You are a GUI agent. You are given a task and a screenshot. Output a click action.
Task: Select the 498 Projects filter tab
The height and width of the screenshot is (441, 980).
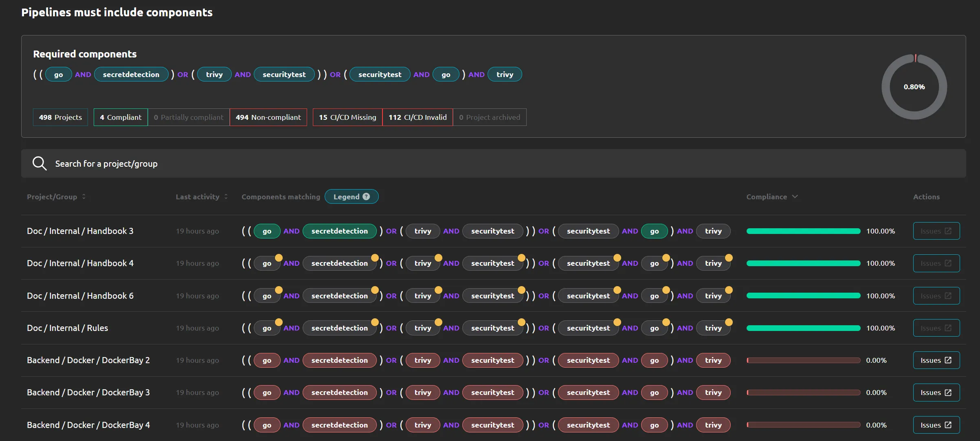pyautogui.click(x=60, y=117)
